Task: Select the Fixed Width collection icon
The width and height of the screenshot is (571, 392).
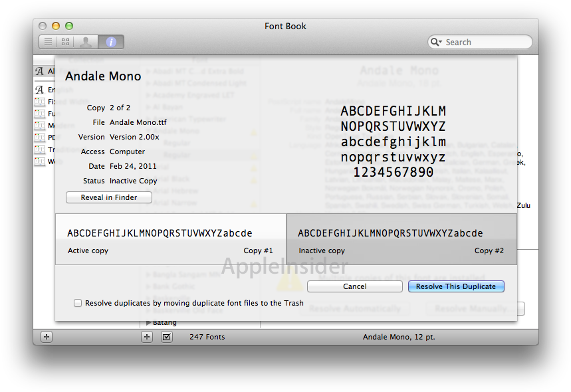Action: click(40, 102)
